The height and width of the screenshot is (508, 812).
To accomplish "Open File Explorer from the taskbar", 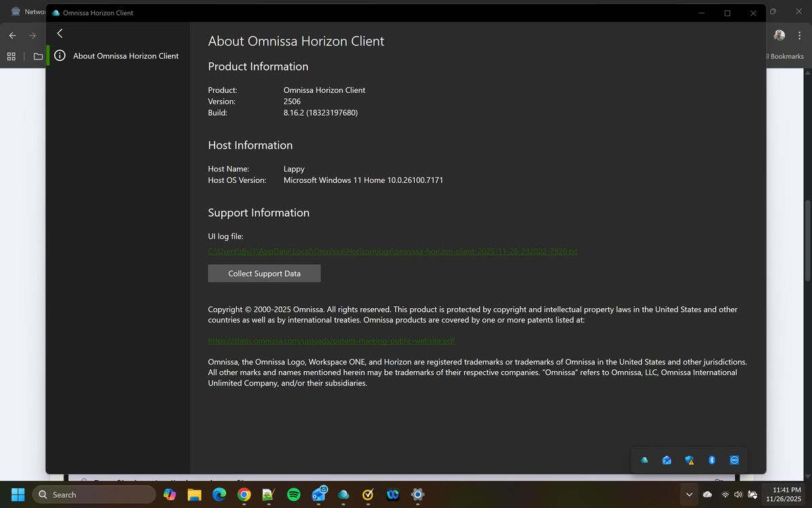I will tap(195, 494).
